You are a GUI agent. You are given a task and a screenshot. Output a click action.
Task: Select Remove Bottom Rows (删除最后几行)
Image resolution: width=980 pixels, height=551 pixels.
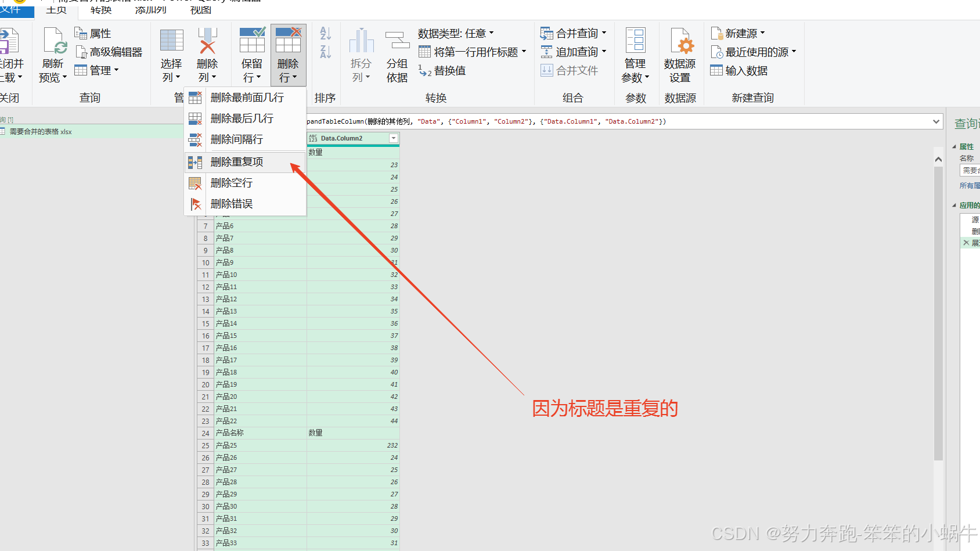[x=245, y=118]
